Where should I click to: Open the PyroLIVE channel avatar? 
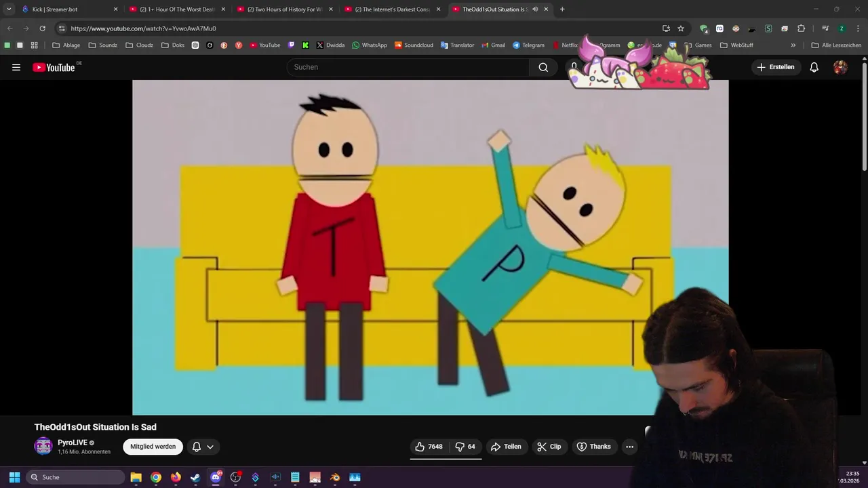43,446
